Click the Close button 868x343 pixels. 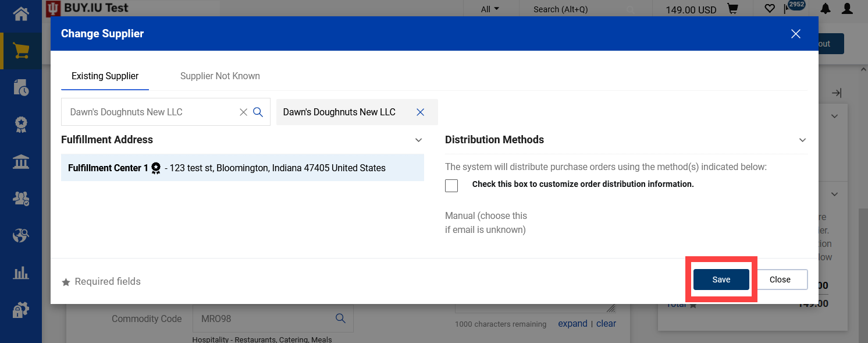pyautogui.click(x=780, y=280)
